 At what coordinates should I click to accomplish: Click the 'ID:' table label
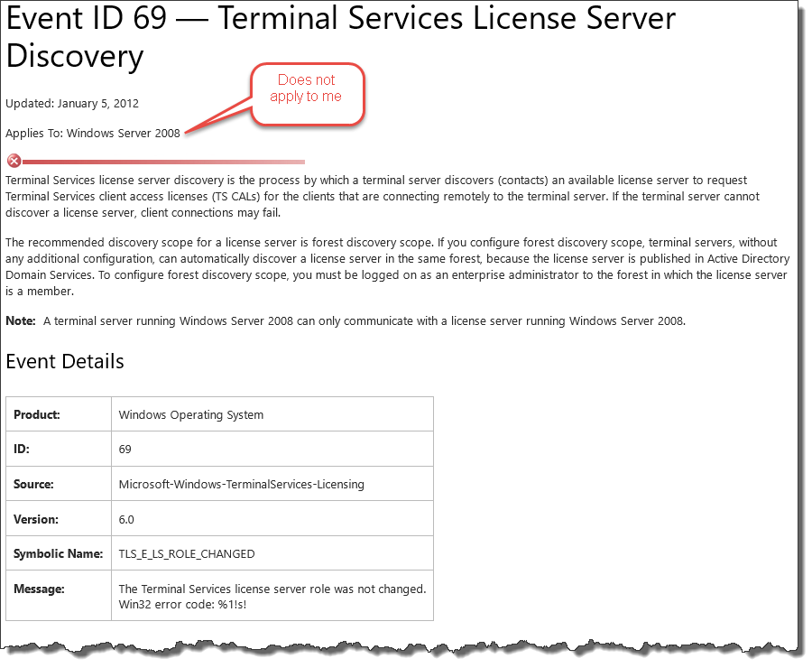point(22,449)
